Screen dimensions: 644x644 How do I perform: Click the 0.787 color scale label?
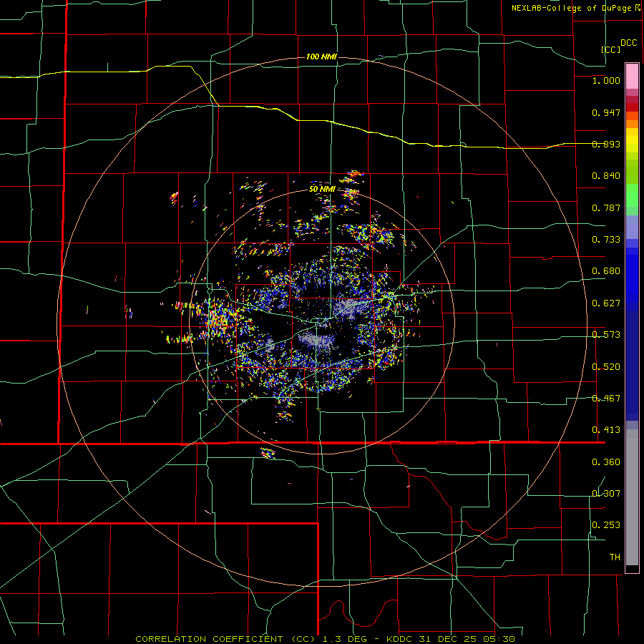(606, 208)
